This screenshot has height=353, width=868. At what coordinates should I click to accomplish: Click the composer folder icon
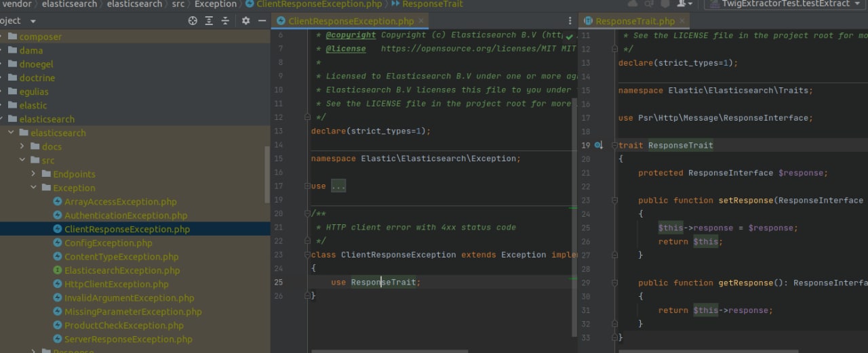pos(12,37)
